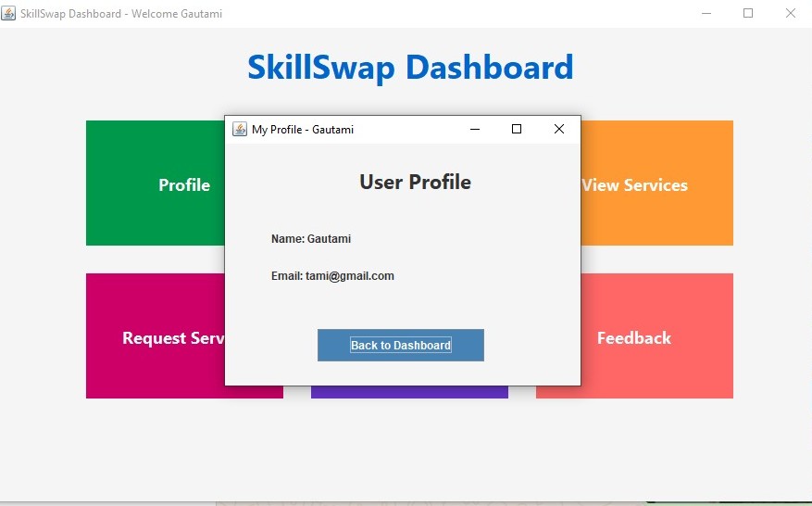Click the Back to Dashboard button

click(x=400, y=345)
